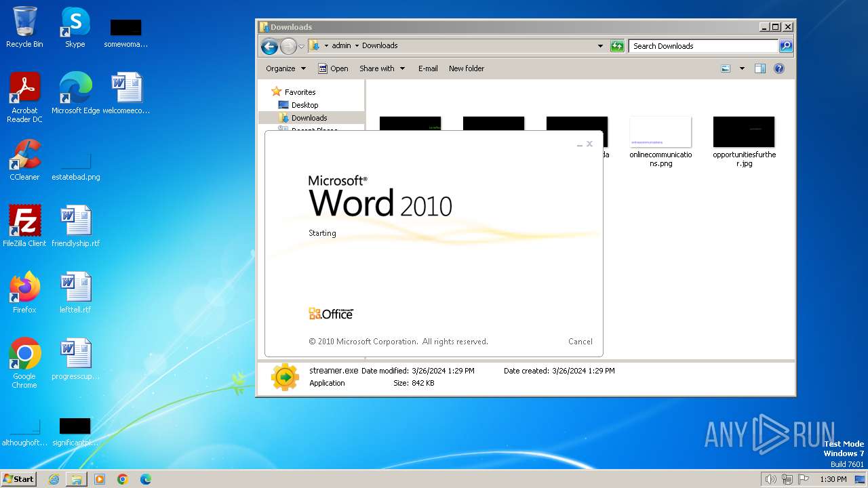Go back in Downloads Explorer window
868x488 pixels.
(269, 46)
